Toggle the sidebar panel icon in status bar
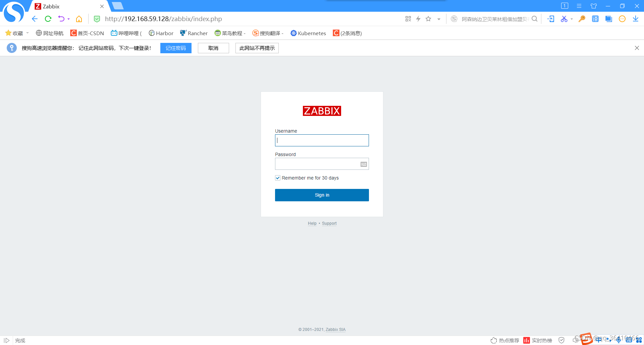The width and height of the screenshot is (644, 345). coord(7,340)
